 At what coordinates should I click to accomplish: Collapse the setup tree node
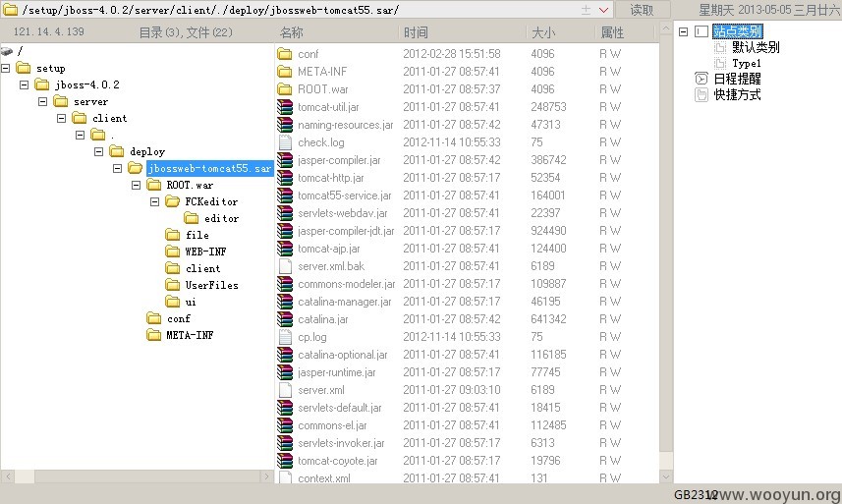click(5, 68)
